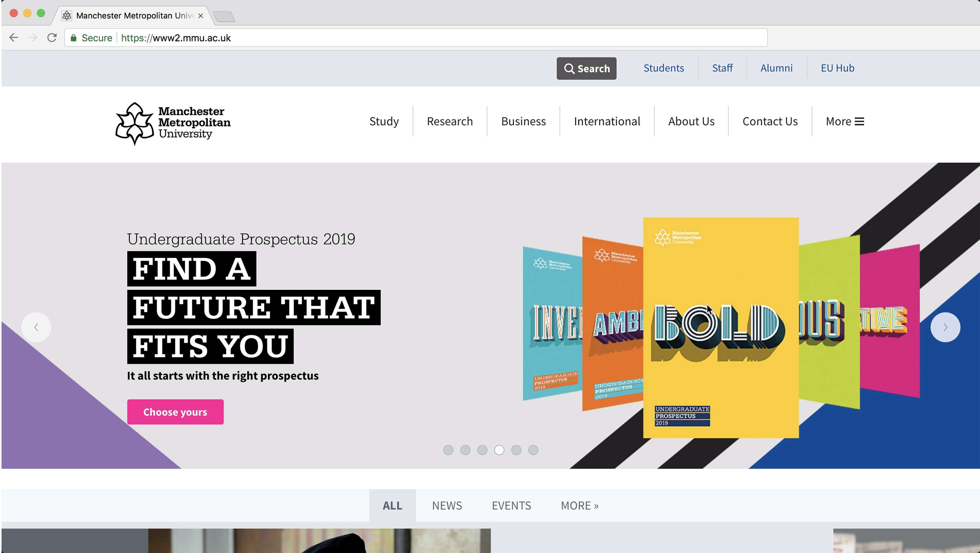Open the Business navigation menu
The image size is (980, 553).
(x=523, y=121)
